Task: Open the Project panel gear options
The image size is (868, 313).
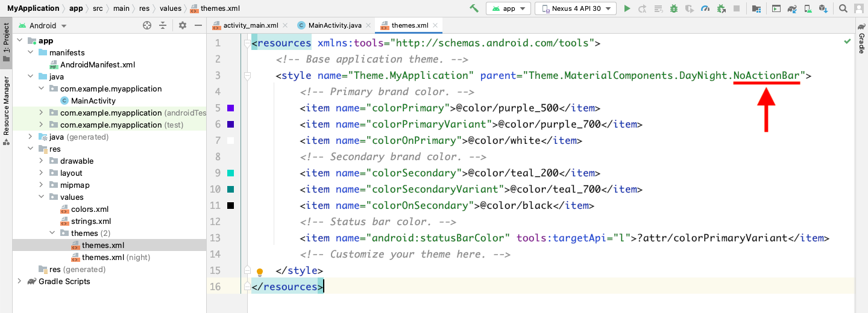Action: [x=183, y=25]
